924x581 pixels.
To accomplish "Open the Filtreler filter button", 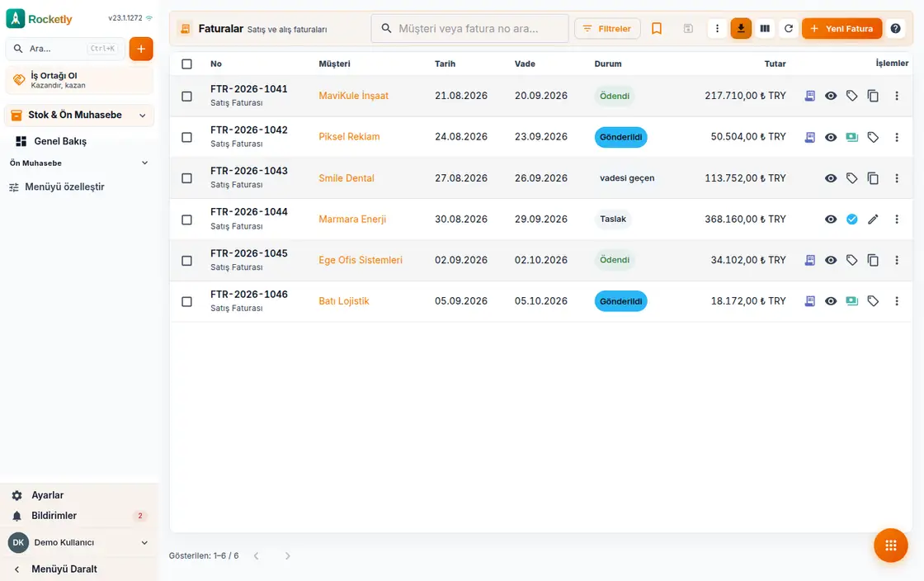I will click(607, 28).
